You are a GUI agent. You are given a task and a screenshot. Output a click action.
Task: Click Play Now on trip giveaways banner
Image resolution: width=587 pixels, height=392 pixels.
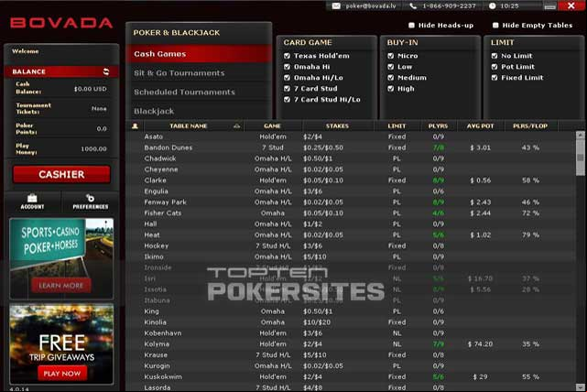click(x=62, y=374)
